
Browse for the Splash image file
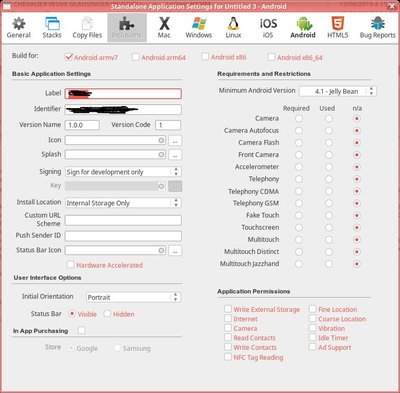coord(175,155)
